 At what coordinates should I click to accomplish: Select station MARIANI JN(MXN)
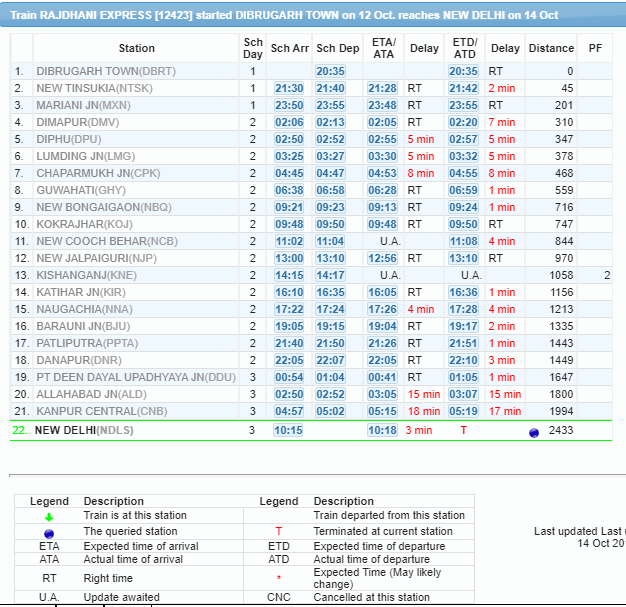83,105
